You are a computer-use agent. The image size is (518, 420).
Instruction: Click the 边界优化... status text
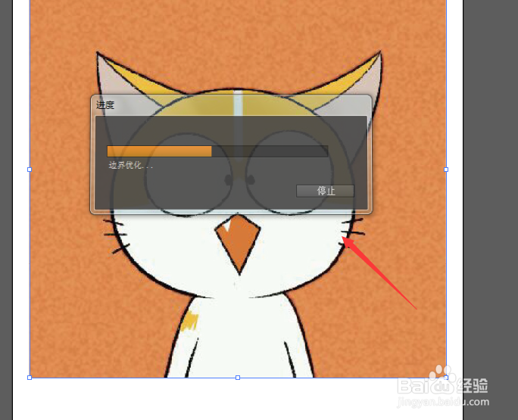point(131,165)
